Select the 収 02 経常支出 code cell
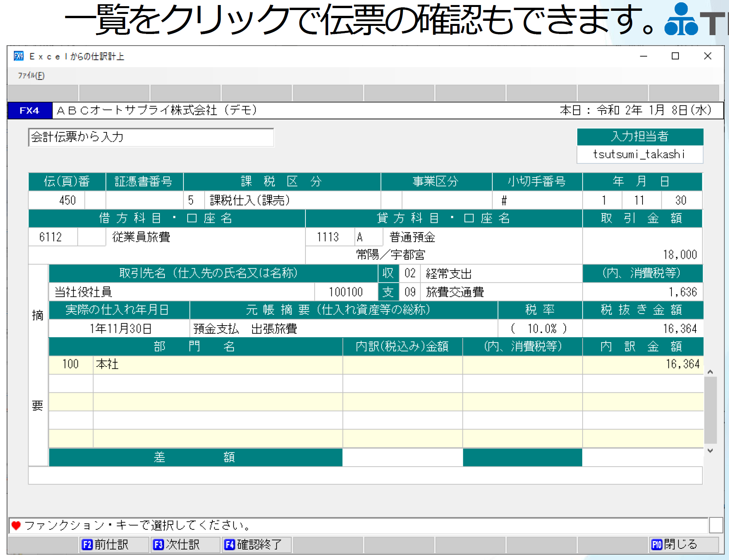Image resolution: width=729 pixels, height=560 pixels. pos(410,273)
